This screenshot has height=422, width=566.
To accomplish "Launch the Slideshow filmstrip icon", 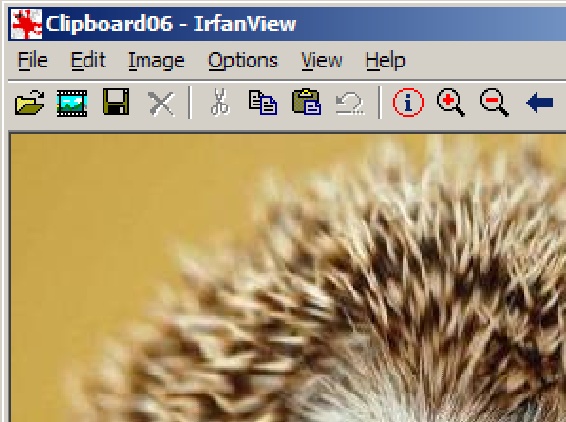I will 72,103.
